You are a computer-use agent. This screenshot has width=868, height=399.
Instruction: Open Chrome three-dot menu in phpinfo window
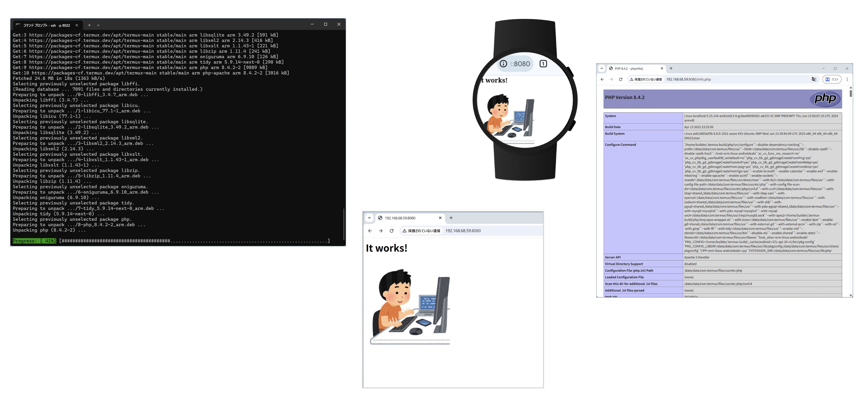tap(847, 79)
